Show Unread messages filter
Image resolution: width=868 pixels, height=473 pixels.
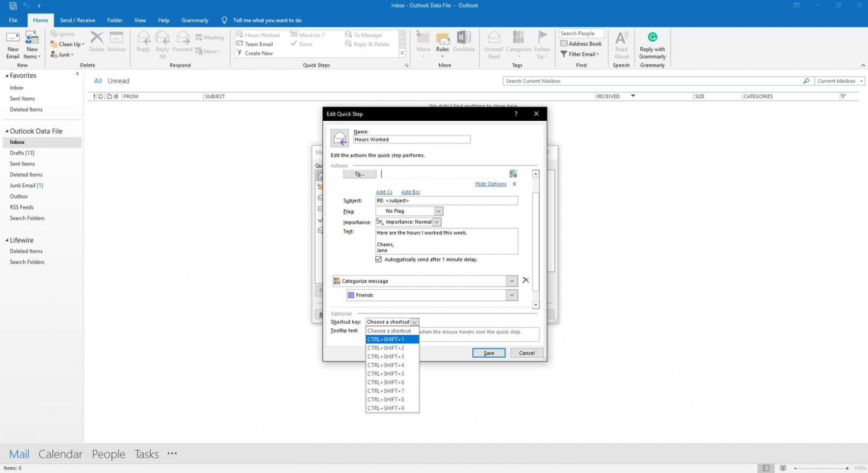[118, 81]
